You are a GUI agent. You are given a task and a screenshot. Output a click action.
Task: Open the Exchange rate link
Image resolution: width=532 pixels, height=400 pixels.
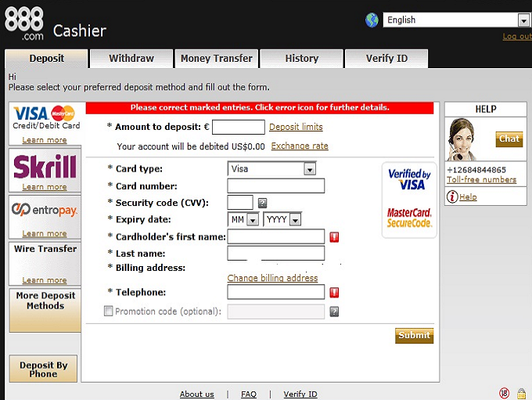pyautogui.click(x=300, y=146)
